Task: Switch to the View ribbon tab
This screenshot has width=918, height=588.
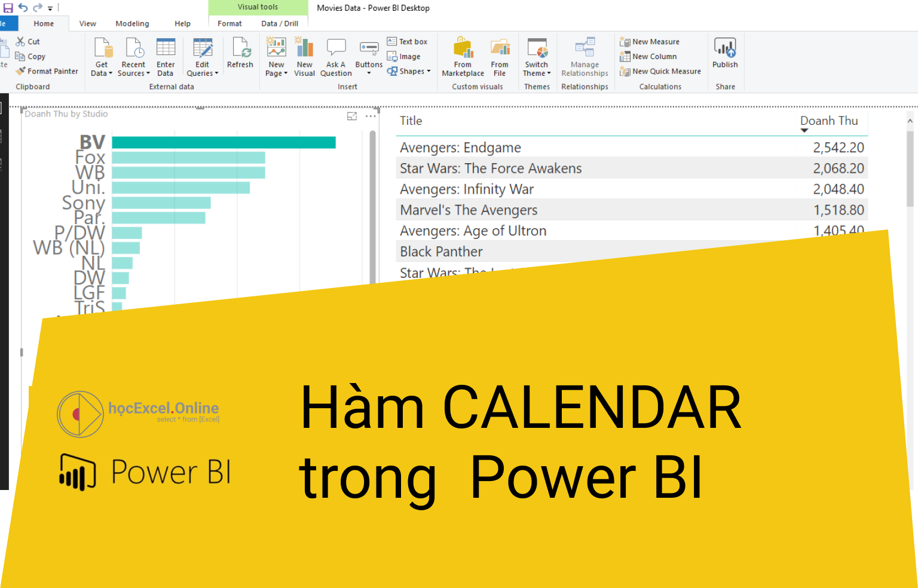Action: pos(88,23)
